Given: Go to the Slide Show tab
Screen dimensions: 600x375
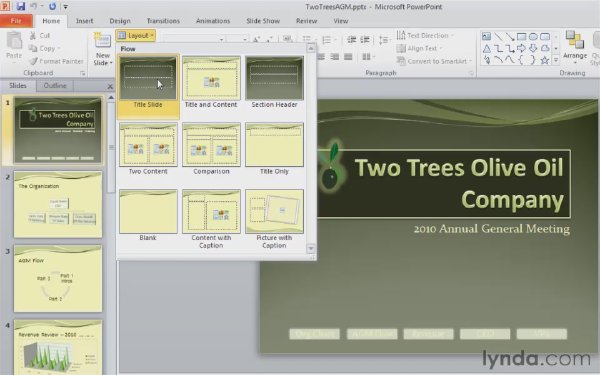Looking at the screenshot, I should pyautogui.click(x=263, y=21).
